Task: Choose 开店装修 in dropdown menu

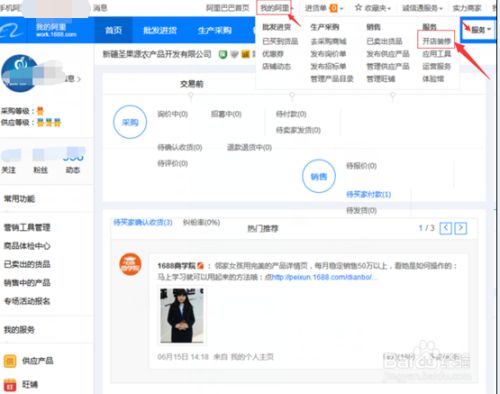Action: point(436,41)
